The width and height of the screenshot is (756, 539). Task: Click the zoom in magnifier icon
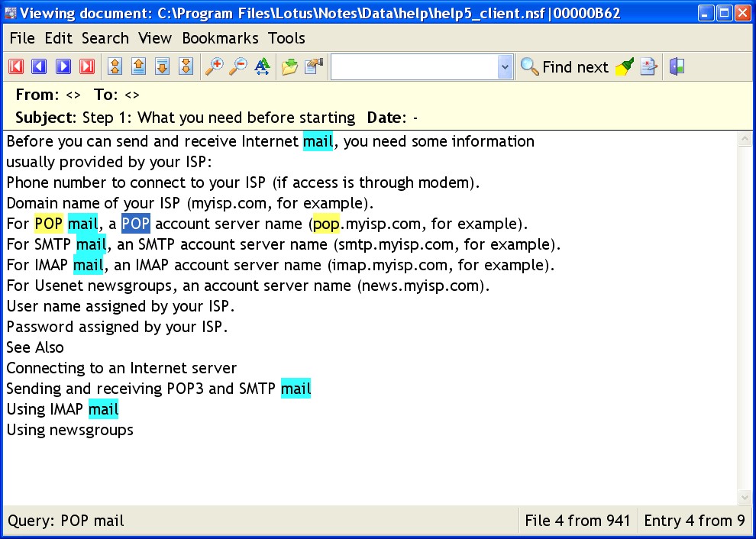pyautogui.click(x=215, y=67)
